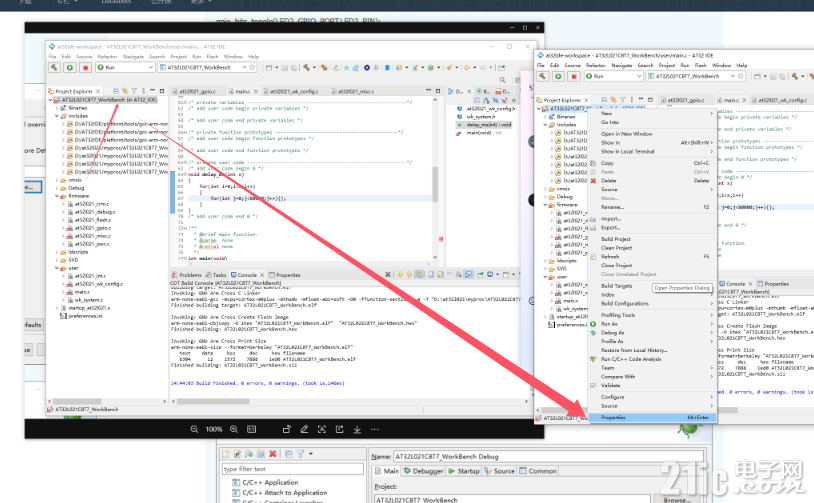Collapse all configurations in debug dialog toolbar
Screen dimensions: 814x503
point(289,454)
